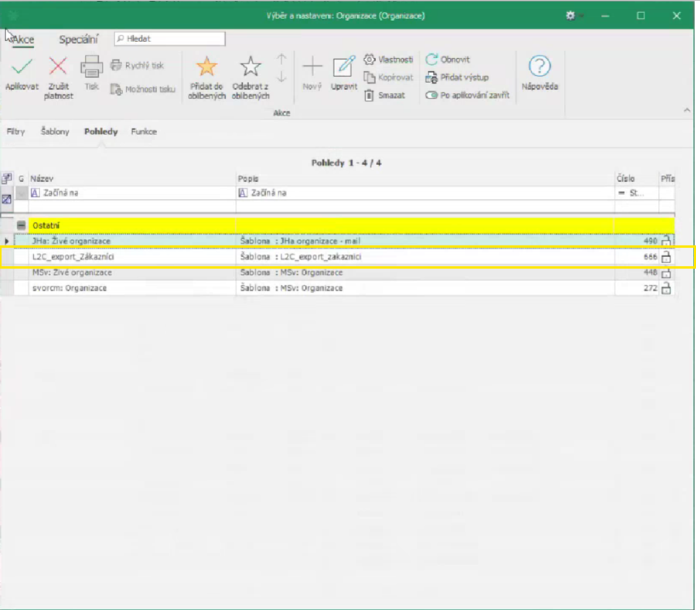The height and width of the screenshot is (610, 700).
Task: Switch to the Speciální ribbon tab
Action: coord(78,39)
